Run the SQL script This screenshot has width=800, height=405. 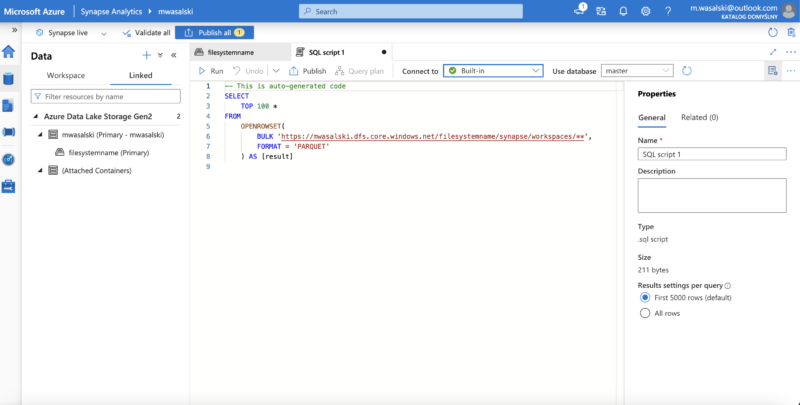pyautogui.click(x=210, y=71)
